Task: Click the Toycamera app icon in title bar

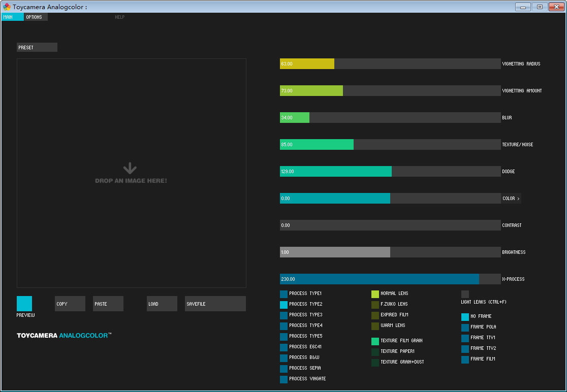Action: coord(7,7)
